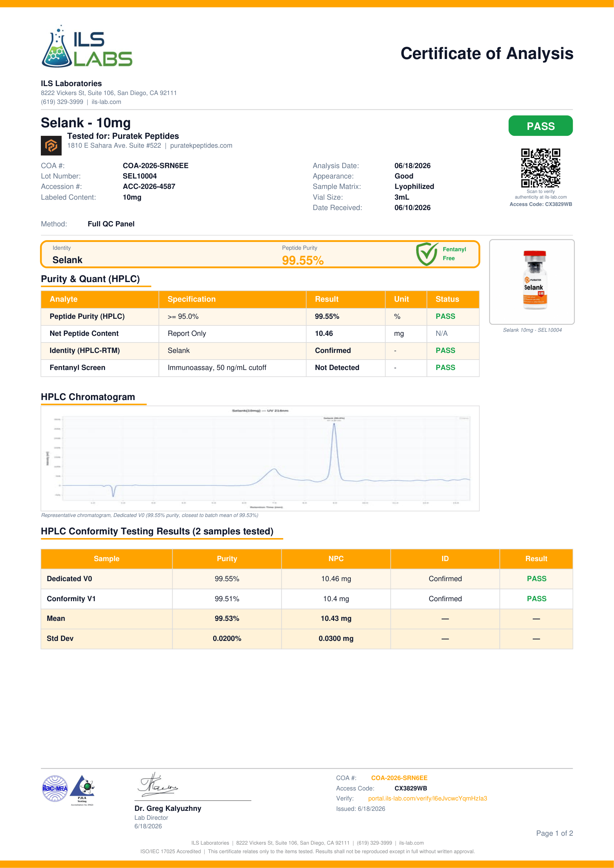Click the QR code for authenticity verification

[540, 168]
